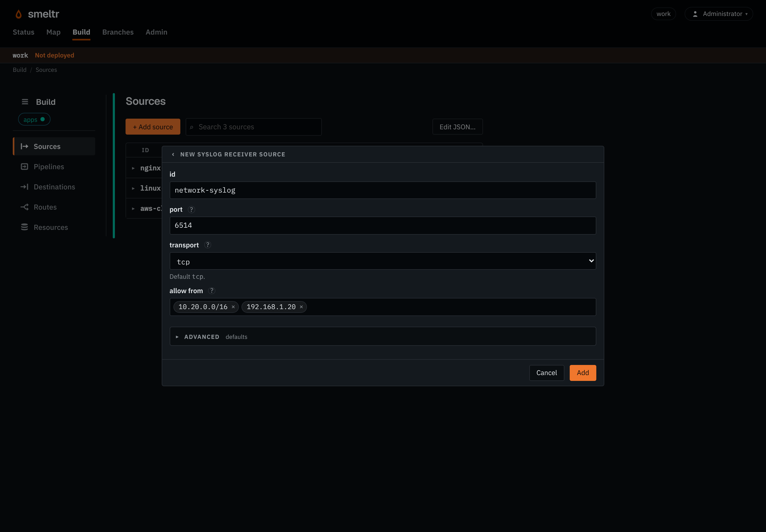This screenshot has width=766, height=532.
Task: Click the Routes branching icon
Action: pyautogui.click(x=24, y=207)
